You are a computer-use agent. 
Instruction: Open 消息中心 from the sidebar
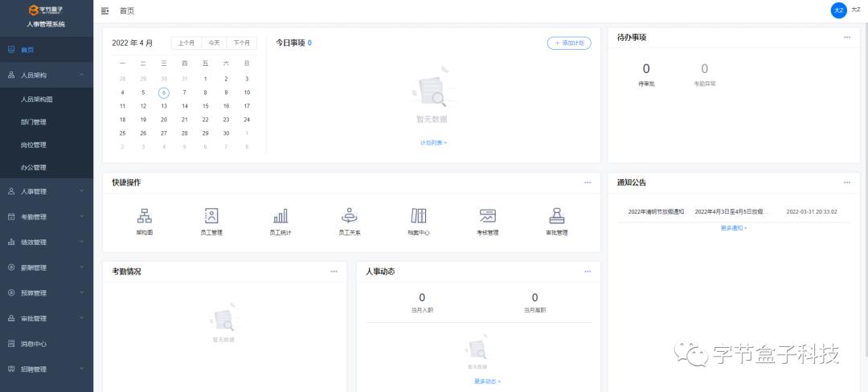coord(34,344)
